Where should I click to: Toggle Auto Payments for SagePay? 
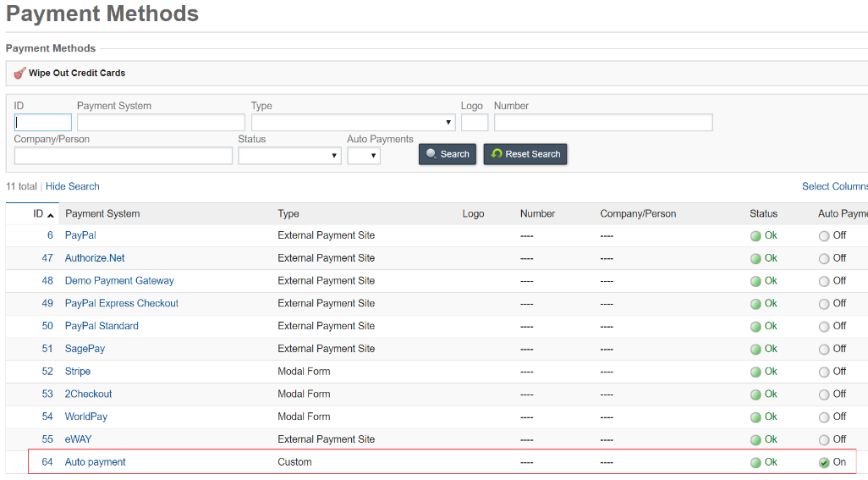tap(824, 350)
